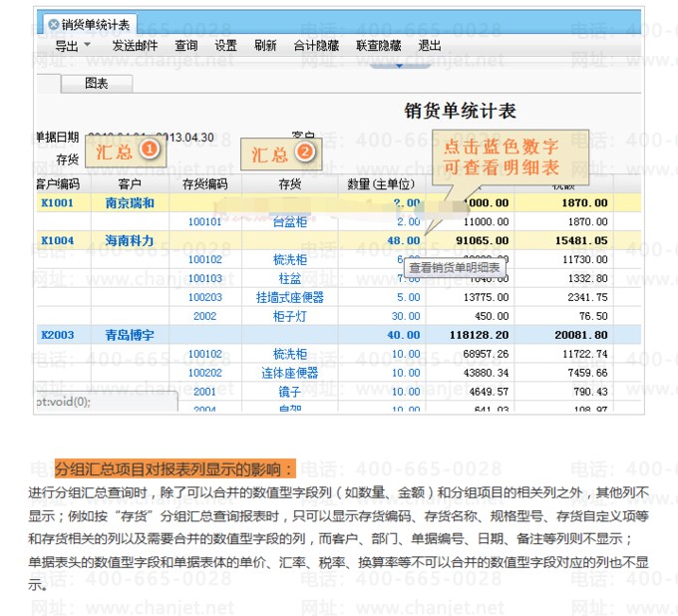Click the 联查隐藏 toolbar item
The height and width of the screenshot is (616, 678).
pos(379,46)
